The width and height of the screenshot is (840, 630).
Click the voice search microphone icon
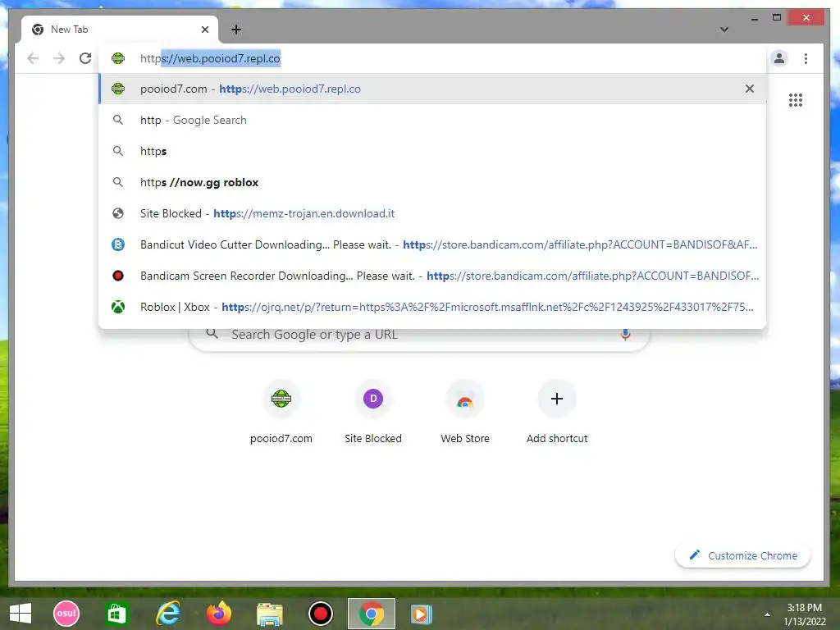click(x=625, y=335)
